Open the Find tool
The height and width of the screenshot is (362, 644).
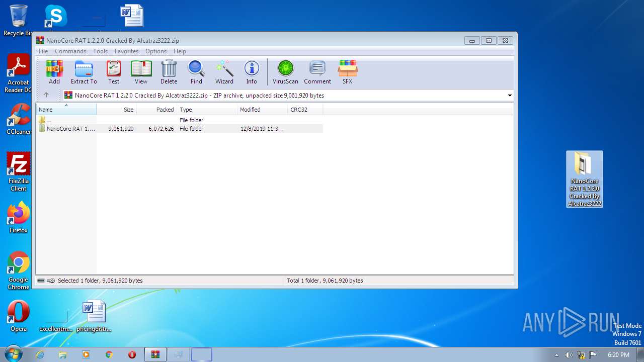(196, 72)
